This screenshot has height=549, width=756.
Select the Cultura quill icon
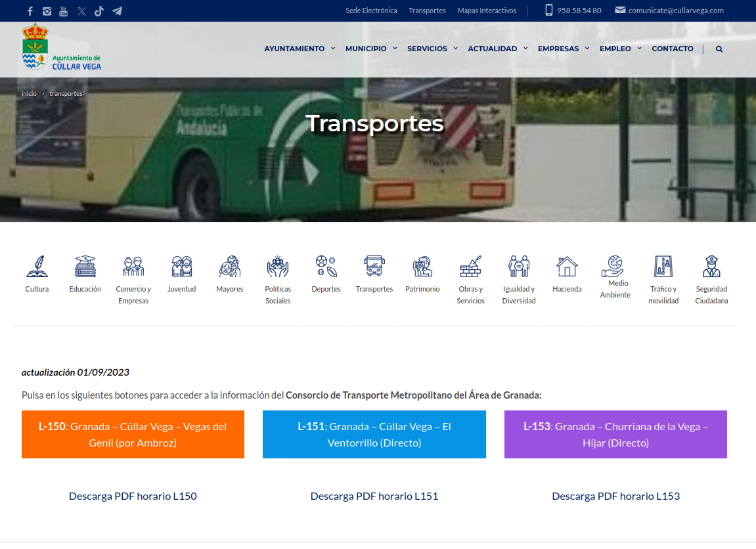click(x=37, y=267)
